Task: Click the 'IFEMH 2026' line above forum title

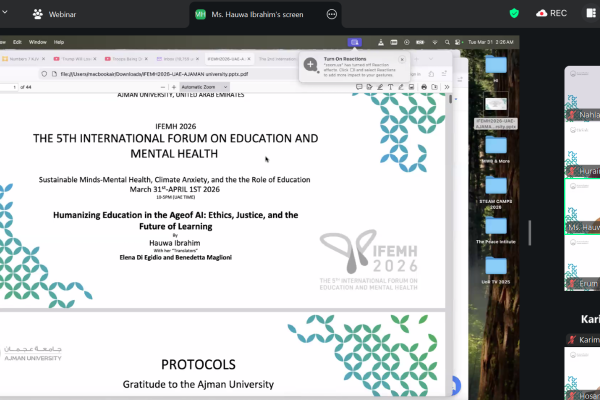Action: pos(176,126)
